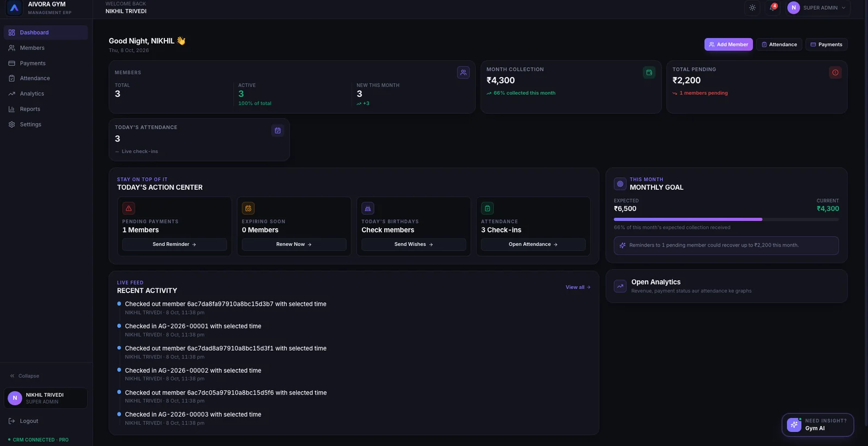The width and height of the screenshot is (868, 446).
Task: Collapse the sidebar
Action: coord(24,376)
